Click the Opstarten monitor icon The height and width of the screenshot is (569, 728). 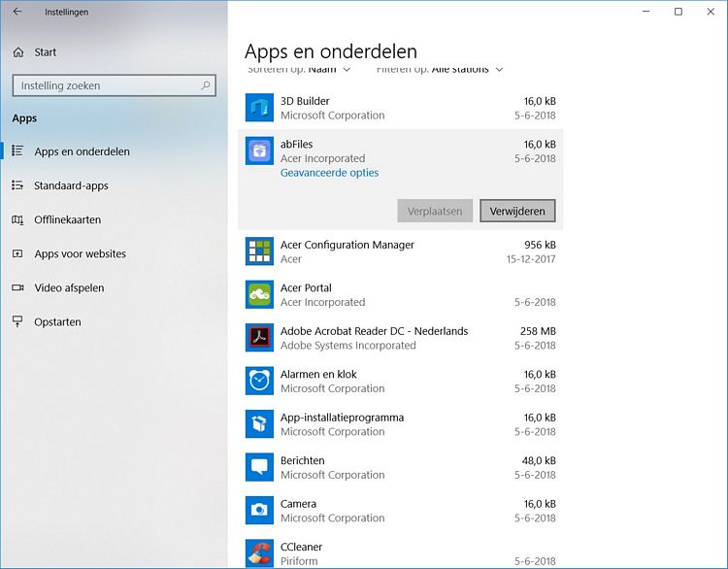pos(17,321)
